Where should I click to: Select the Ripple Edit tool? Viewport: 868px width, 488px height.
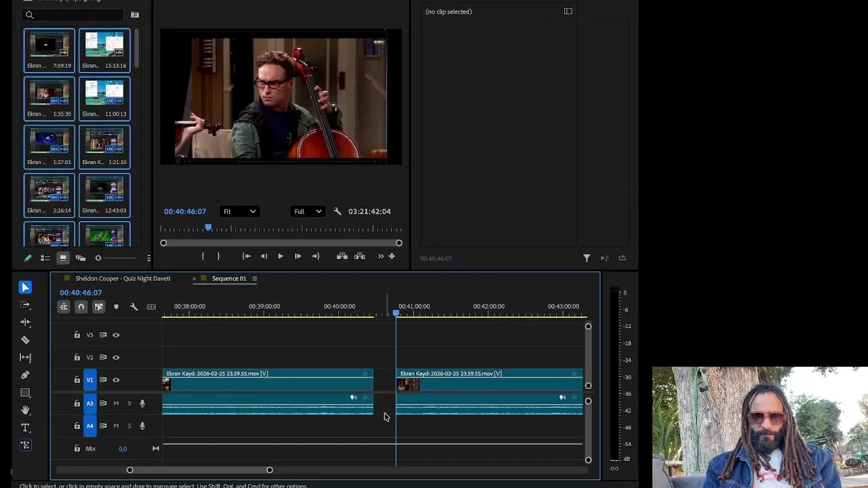pos(25,323)
